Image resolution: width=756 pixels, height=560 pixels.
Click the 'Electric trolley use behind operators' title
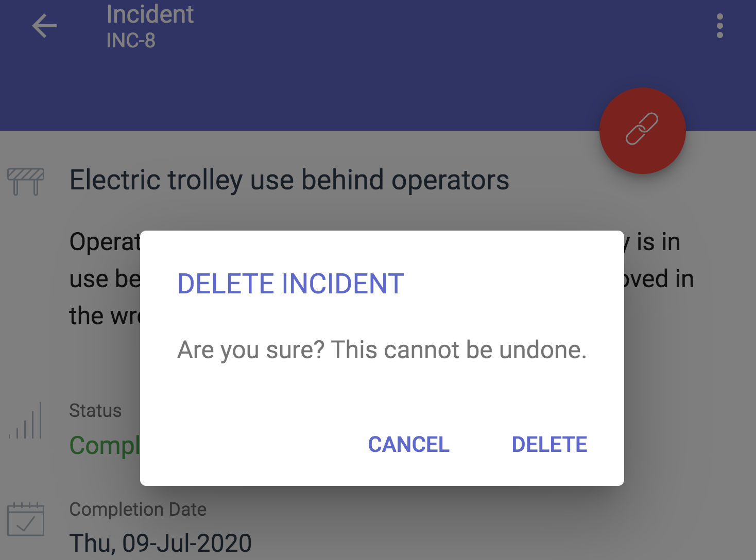[x=289, y=180]
